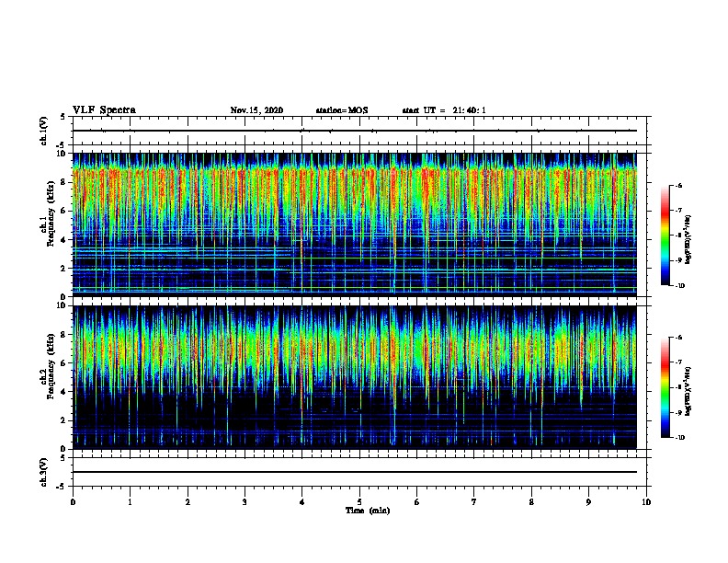728x563 pixels.
Task: Click the ch.3 voltage waveform trace
Action: tap(355, 472)
